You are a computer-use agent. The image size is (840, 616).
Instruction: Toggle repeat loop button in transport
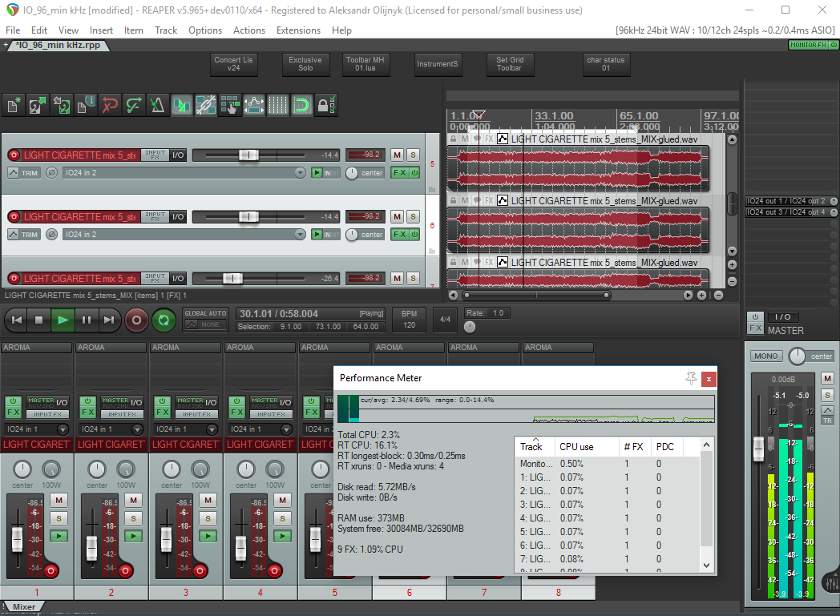[164, 320]
